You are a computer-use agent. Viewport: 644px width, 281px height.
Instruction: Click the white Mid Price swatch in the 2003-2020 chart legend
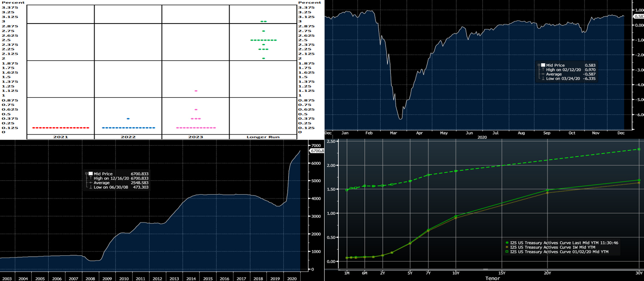[x=91, y=173]
